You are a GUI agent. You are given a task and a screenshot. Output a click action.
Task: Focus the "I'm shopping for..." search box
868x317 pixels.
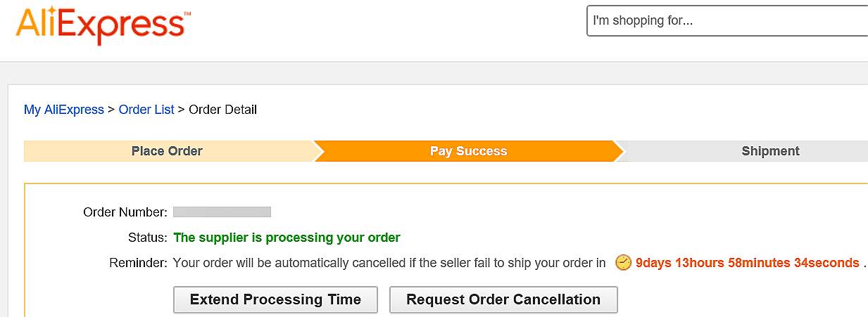727,21
